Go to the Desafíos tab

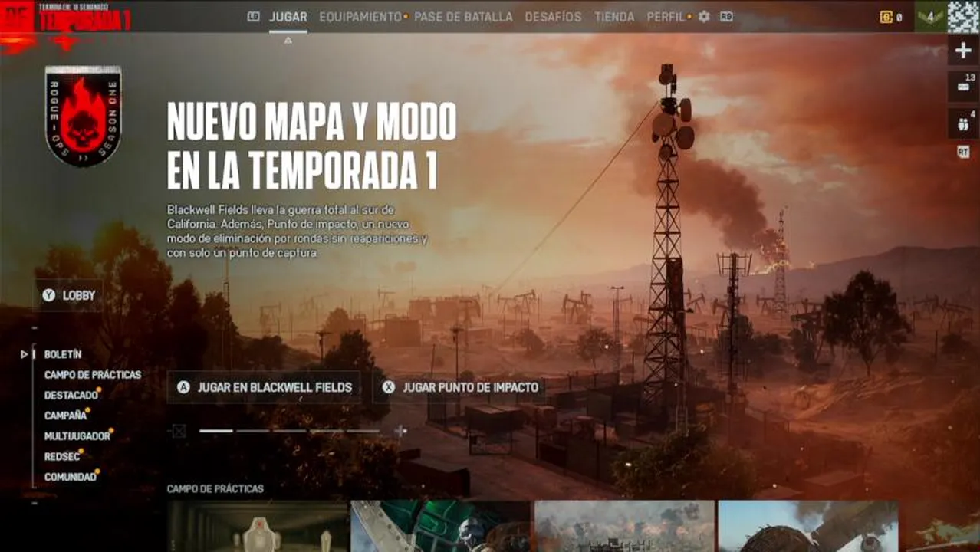[x=553, y=16]
